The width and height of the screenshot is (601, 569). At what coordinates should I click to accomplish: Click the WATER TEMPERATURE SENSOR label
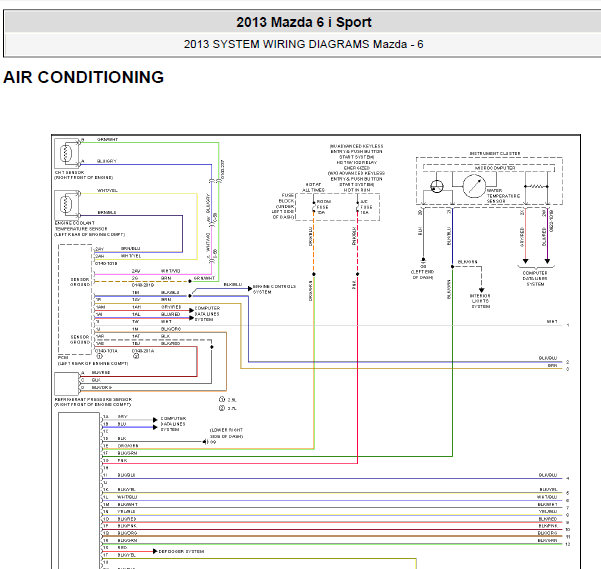coord(503,196)
